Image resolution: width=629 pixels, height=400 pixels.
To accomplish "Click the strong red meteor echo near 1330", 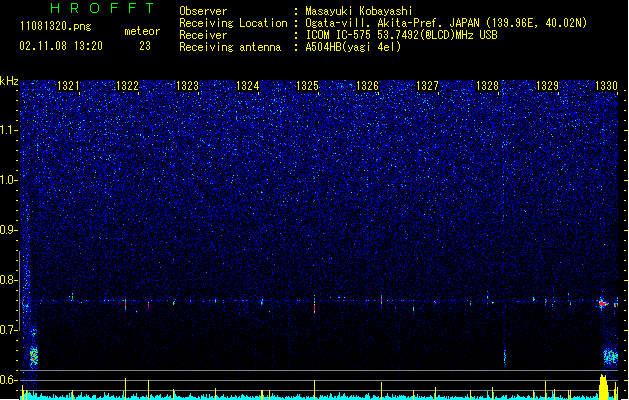I will (603, 304).
